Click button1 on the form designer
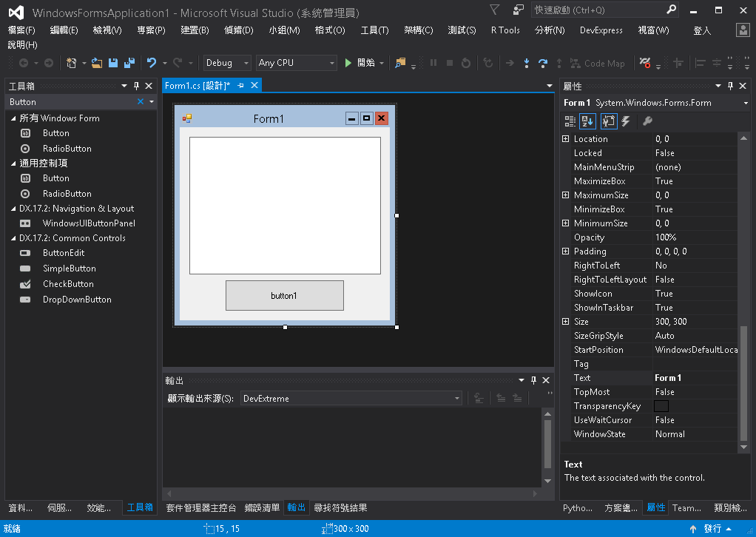 (284, 295)
